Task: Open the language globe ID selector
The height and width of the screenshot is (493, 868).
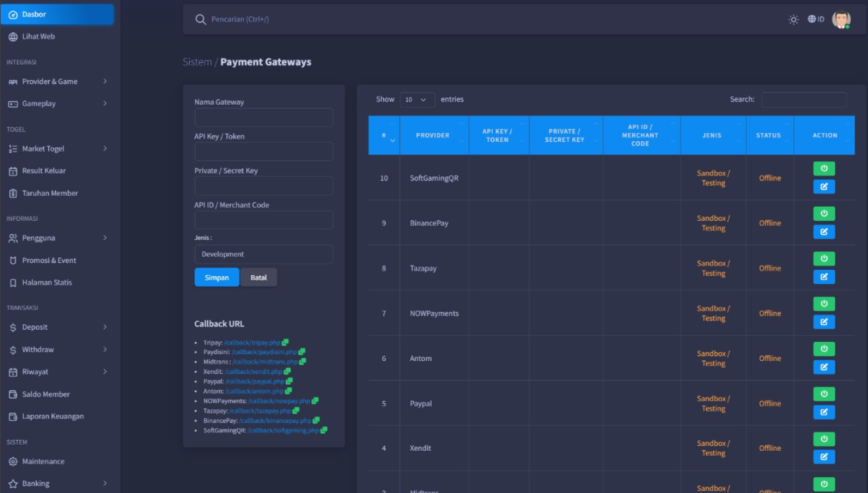Action: 816,20
